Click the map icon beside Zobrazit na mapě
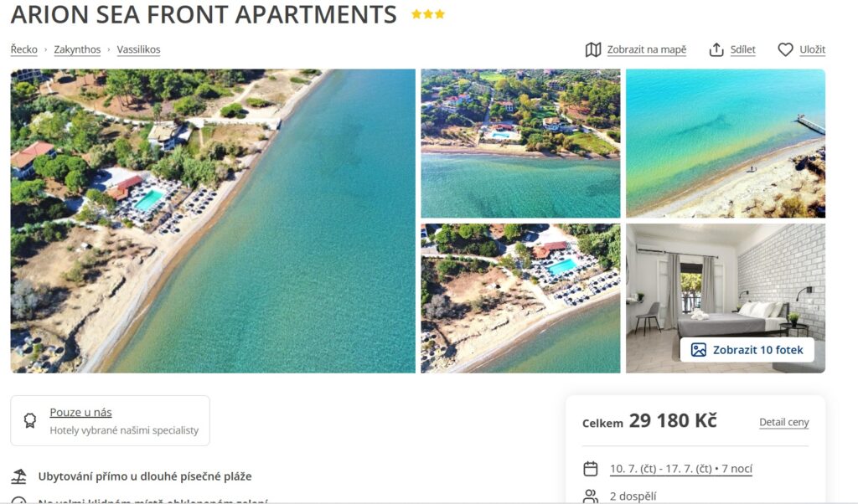Viewport: 858px width, 504px height. [592, 49]
